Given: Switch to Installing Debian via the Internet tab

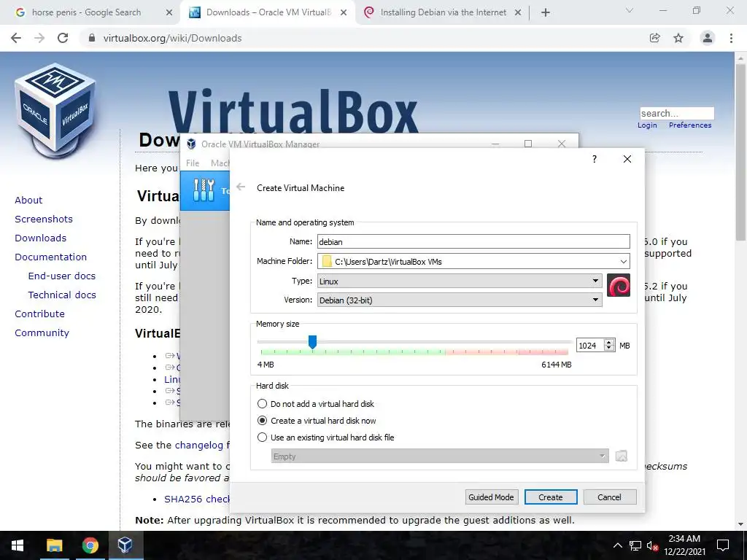Looking at the screenshot, I should [x=443, y=13].
